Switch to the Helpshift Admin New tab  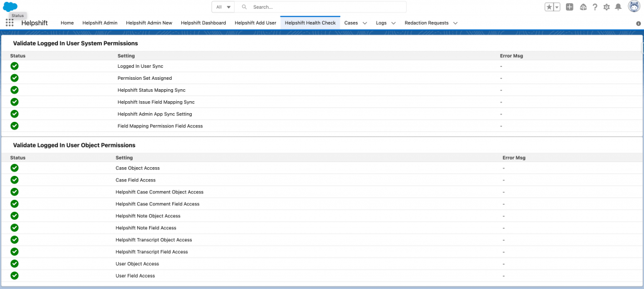pyautogui.click(x=149, y=23)
